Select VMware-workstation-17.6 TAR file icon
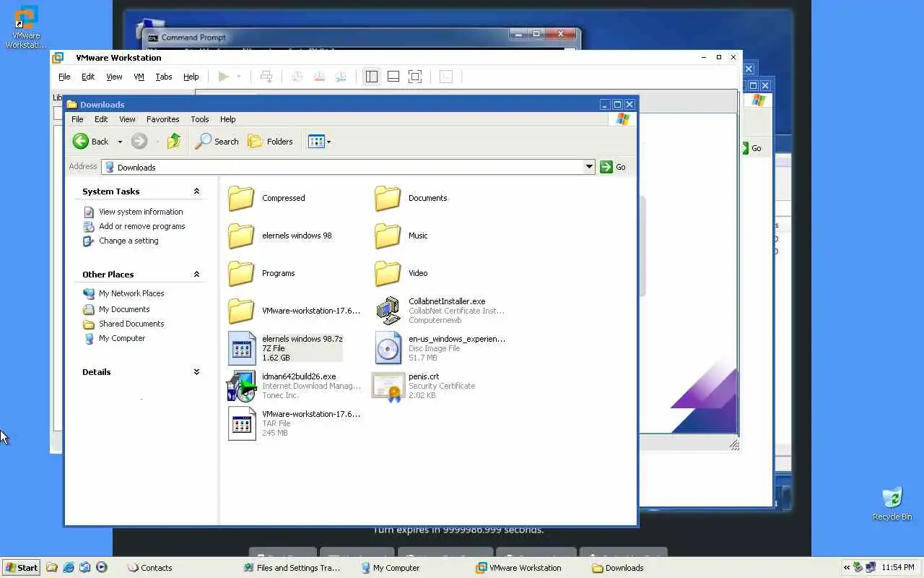Image resolution: width=924 pixels, height=578 pixels. click(242, 423)
